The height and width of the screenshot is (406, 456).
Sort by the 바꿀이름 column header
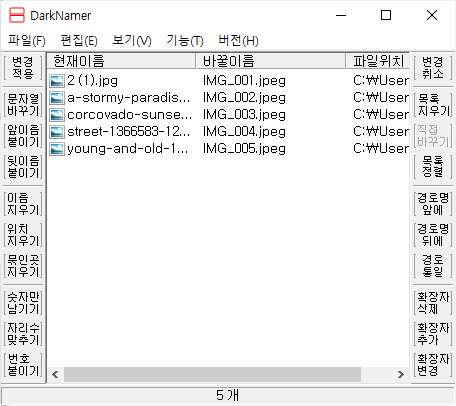tap(271, 61)
